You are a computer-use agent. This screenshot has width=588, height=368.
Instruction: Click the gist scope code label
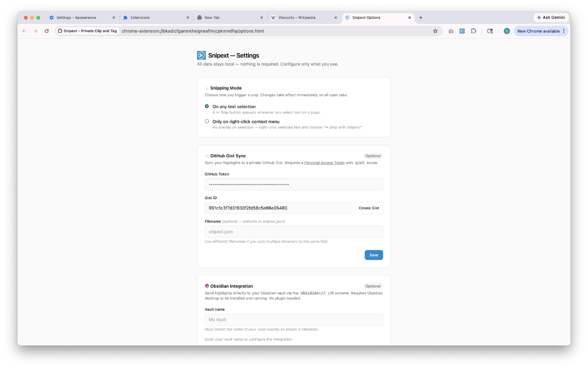pyautogui.click(x=360, y=163)
